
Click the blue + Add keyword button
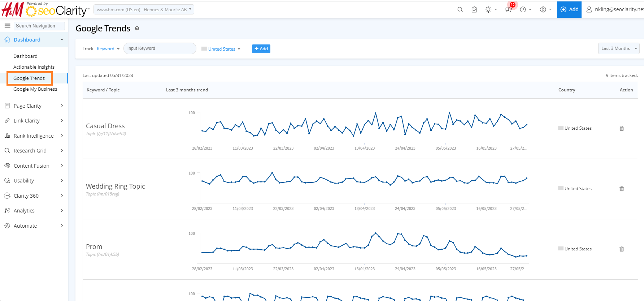(x=261, y=49)
